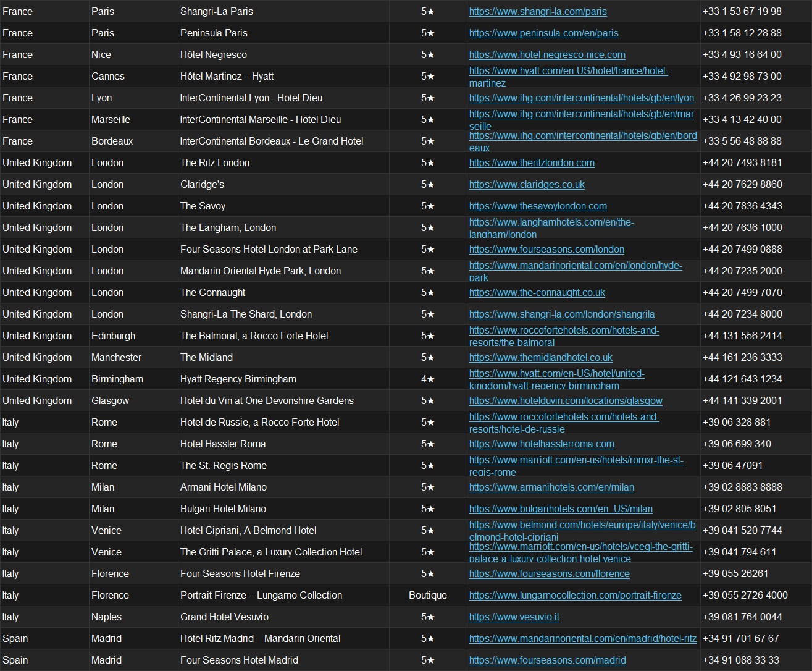
Task: Open the shangri-la.com/london/shangrila link
Action: pyautogui.click(x=562, y=314)
